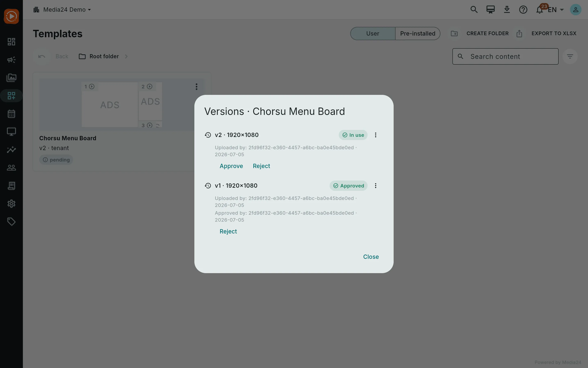Expand the Media24 Demo organization dropdown

coord(89,10)
